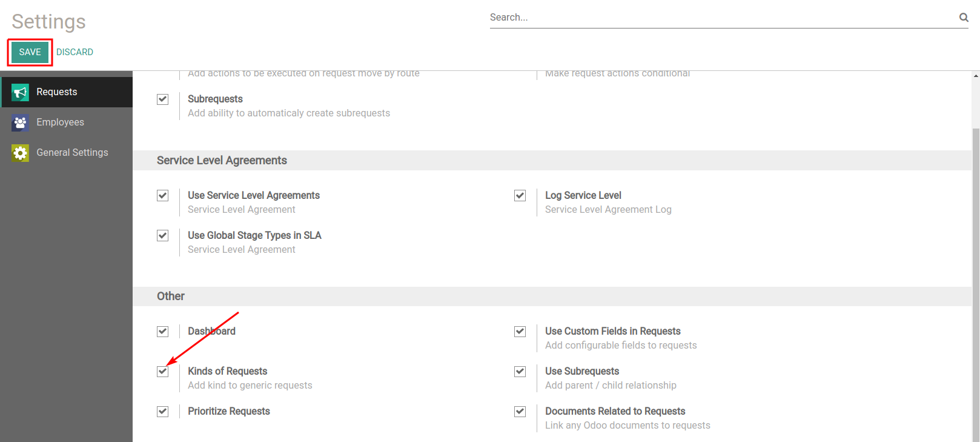The height and width of the screenshot is (442, 980).
Task: Toggle the Kinds of Requests checkbox
Action: pyautogui.click(x=162, y=371)
